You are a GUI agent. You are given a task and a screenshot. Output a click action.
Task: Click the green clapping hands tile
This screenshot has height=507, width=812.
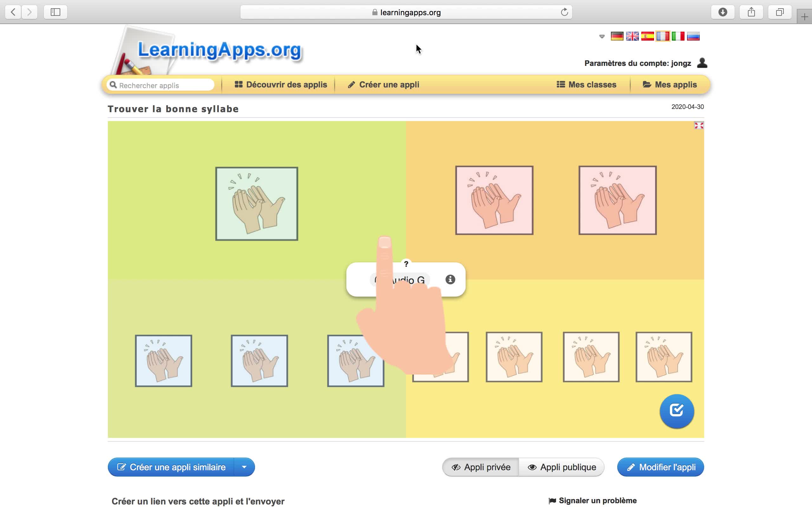click(x=257, y=203)
